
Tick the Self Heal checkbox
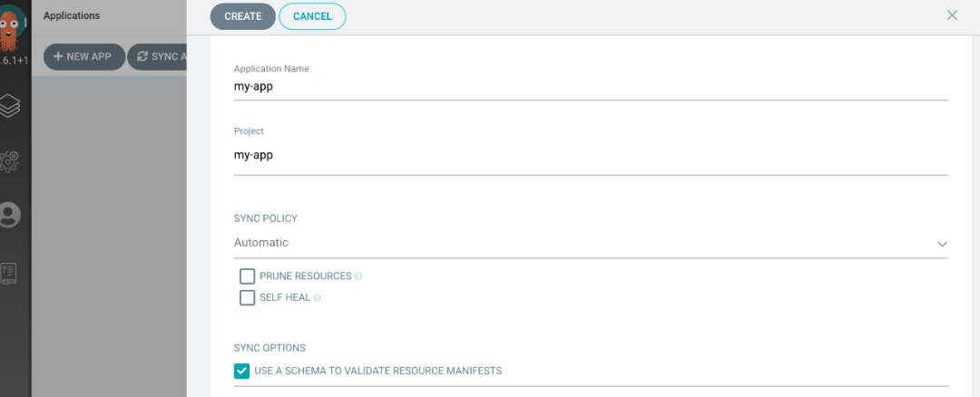[247, 297]
